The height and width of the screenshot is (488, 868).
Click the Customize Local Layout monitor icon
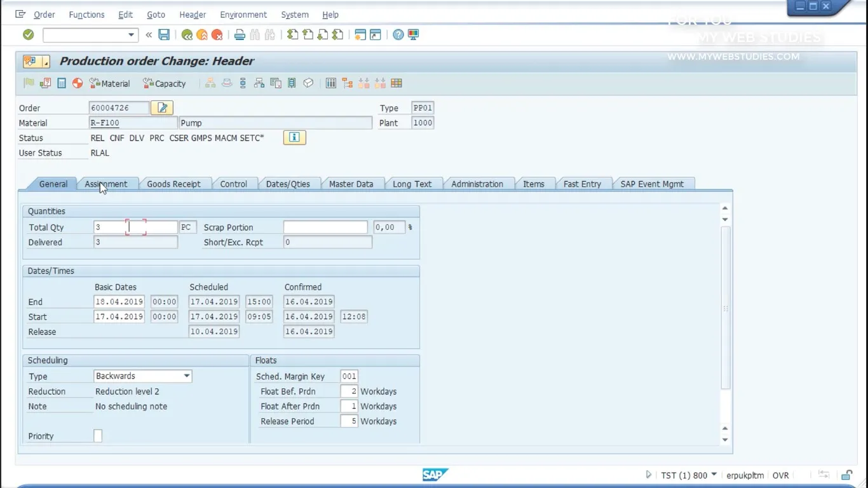click(x=413, y=35)
